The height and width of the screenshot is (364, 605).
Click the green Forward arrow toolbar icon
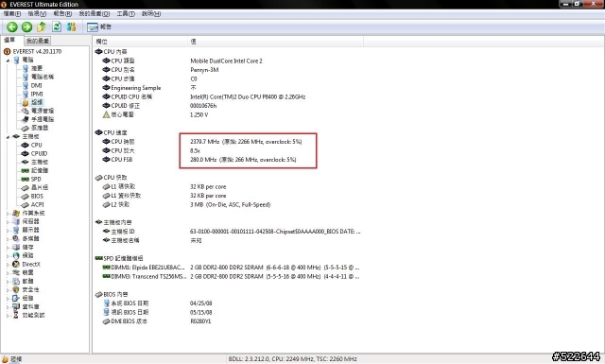(26, 26)
